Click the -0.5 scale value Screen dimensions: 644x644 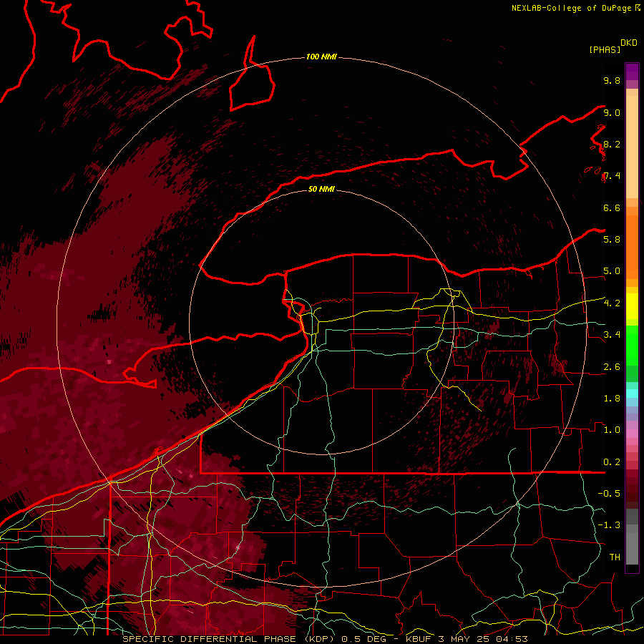[x=609, y=494]
